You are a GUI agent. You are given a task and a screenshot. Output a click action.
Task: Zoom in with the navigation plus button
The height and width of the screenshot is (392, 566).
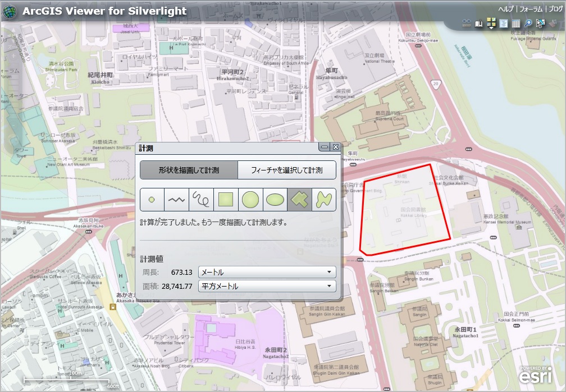tap(13, 56)
